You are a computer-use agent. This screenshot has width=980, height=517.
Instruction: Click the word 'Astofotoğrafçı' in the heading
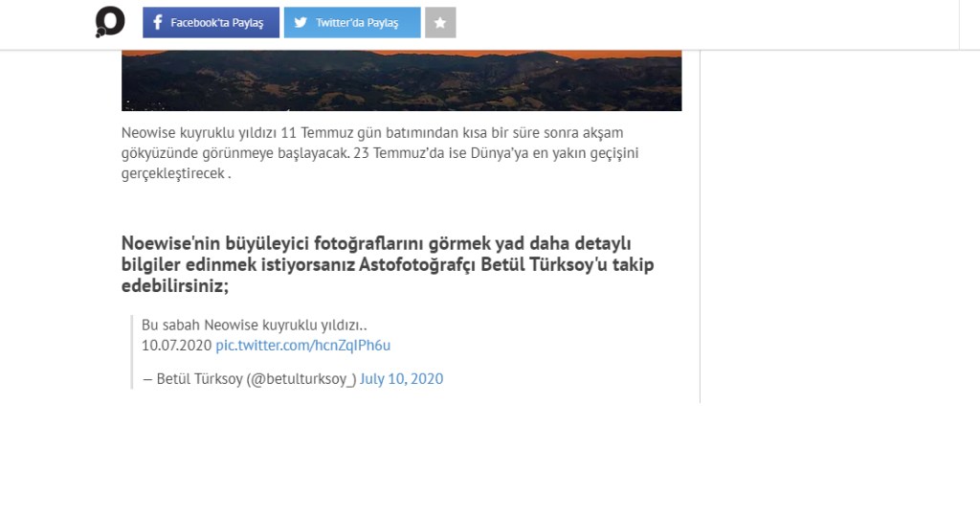[417, 265]
